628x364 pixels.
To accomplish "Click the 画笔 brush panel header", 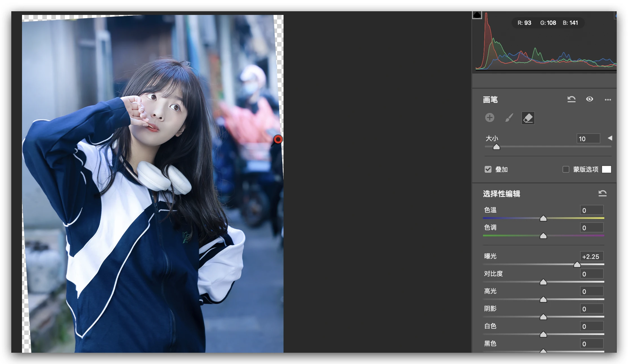I will [490, 100].
